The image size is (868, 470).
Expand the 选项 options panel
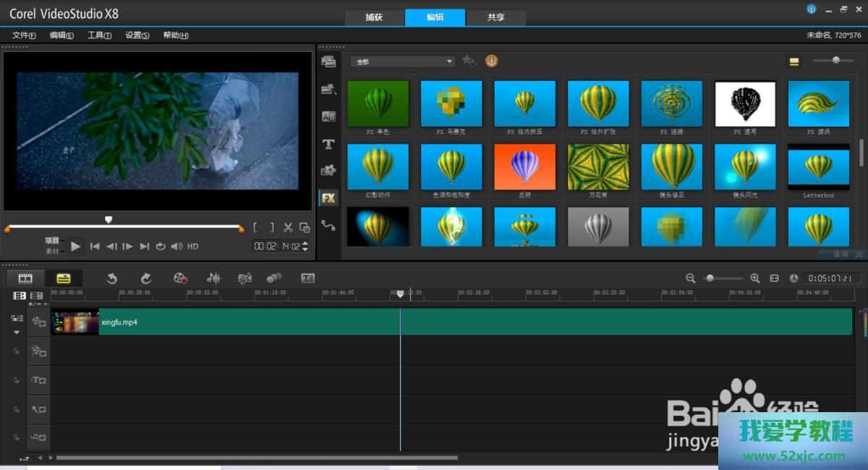848,255
